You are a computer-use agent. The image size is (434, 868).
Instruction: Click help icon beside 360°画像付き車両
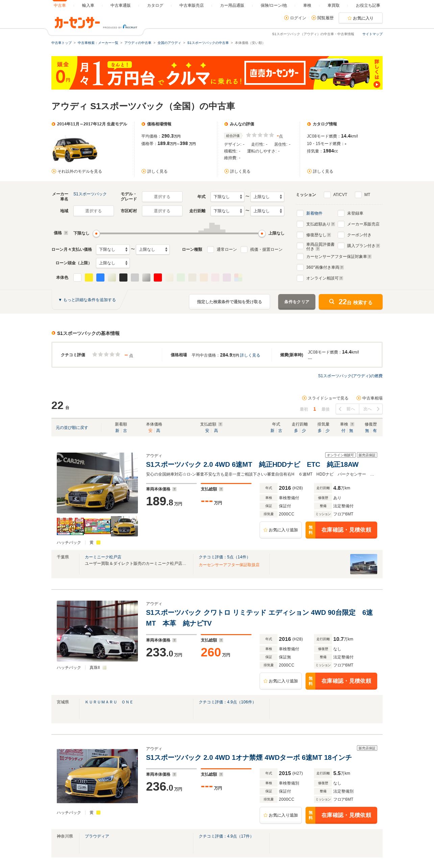pyautogui.click(x=342, y=267)
